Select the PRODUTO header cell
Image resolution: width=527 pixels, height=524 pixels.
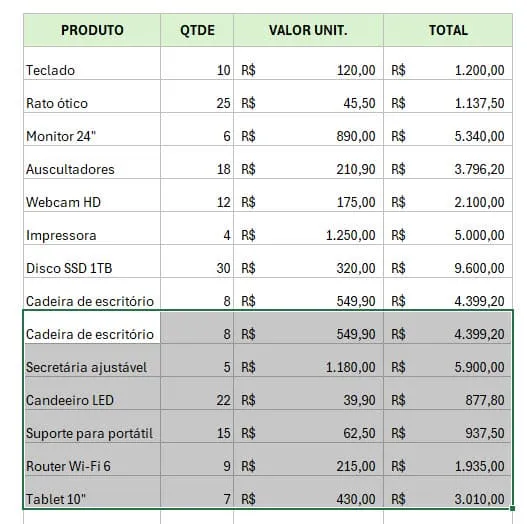pos(92,30)
